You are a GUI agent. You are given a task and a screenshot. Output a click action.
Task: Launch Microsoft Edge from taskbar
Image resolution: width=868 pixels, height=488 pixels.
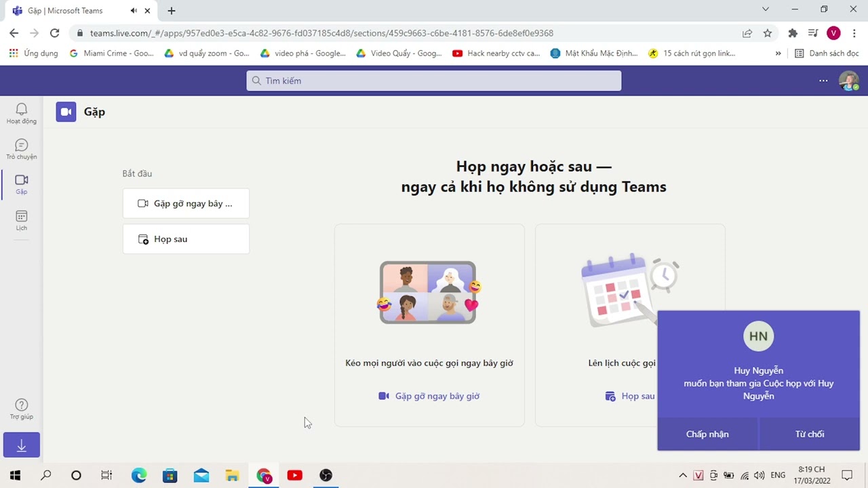coord(138,475)
